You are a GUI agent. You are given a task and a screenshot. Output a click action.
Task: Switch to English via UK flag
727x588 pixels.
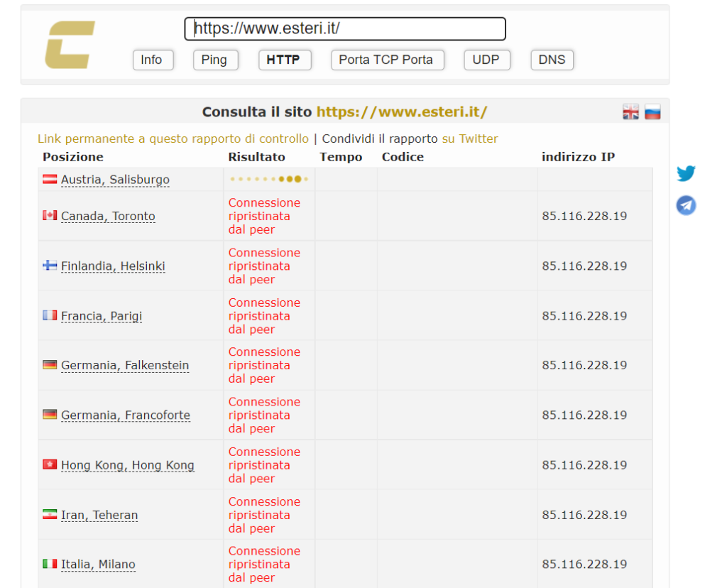[630, 112]
